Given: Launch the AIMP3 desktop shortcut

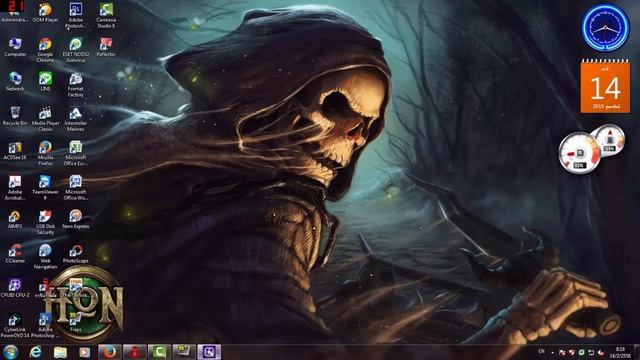Looking at the screenshot, I should [x=15, y=219].
